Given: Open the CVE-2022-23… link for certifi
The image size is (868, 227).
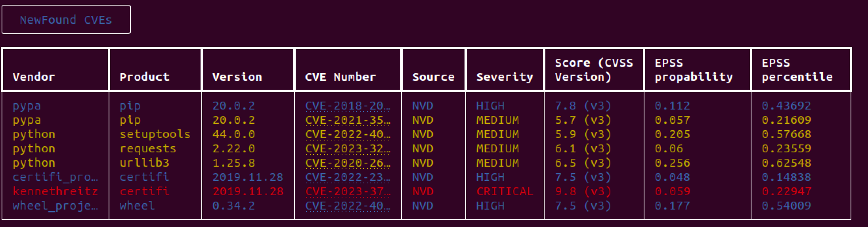Looking at the screenshot, I should tap(348, 177).
